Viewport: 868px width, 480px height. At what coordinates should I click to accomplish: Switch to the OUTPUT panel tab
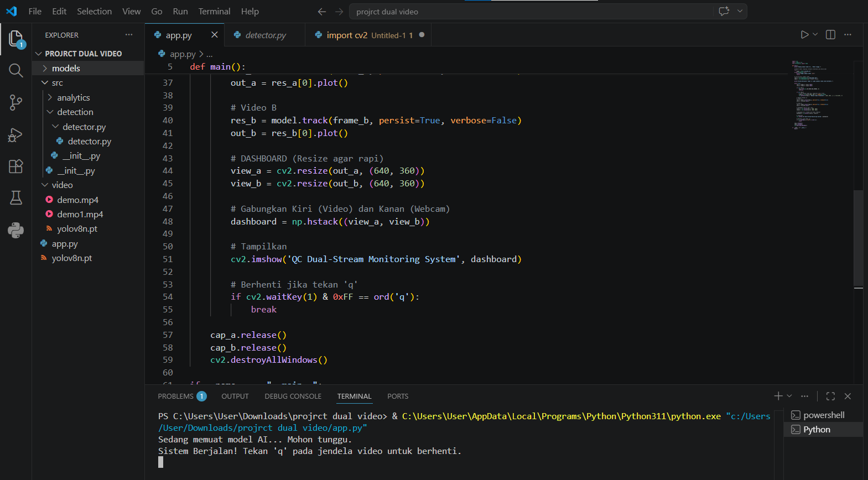click(x=235, y=396)
